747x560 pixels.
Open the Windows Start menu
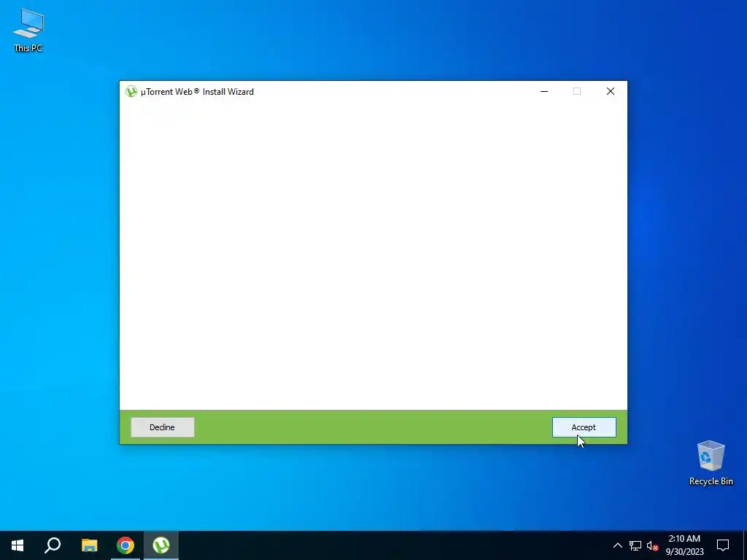(x=18, y=545)
